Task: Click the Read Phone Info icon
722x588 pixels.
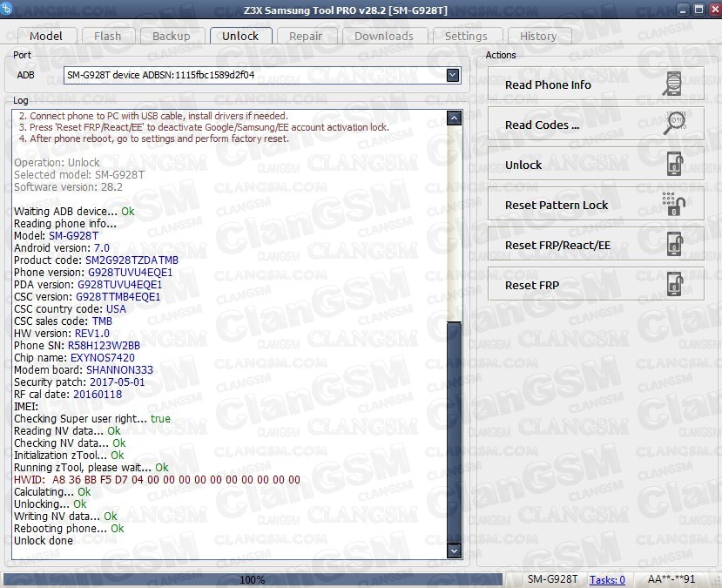Action: [672, 84]
